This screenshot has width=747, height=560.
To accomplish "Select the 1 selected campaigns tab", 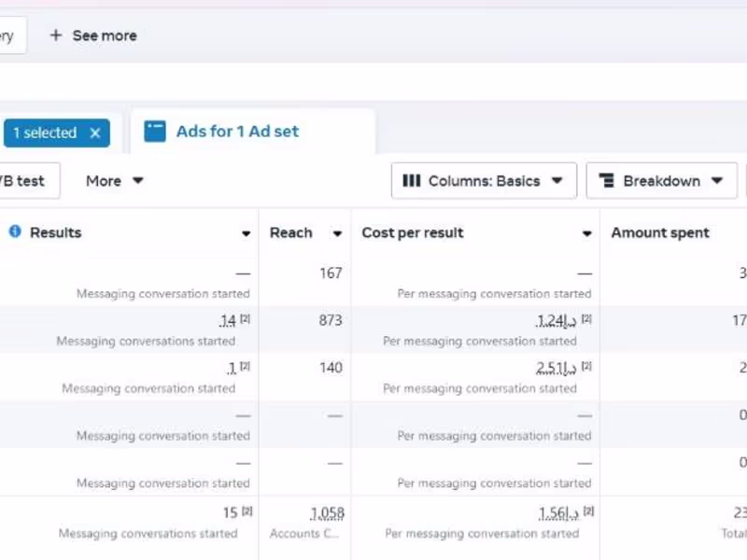I will pos(45,133).
